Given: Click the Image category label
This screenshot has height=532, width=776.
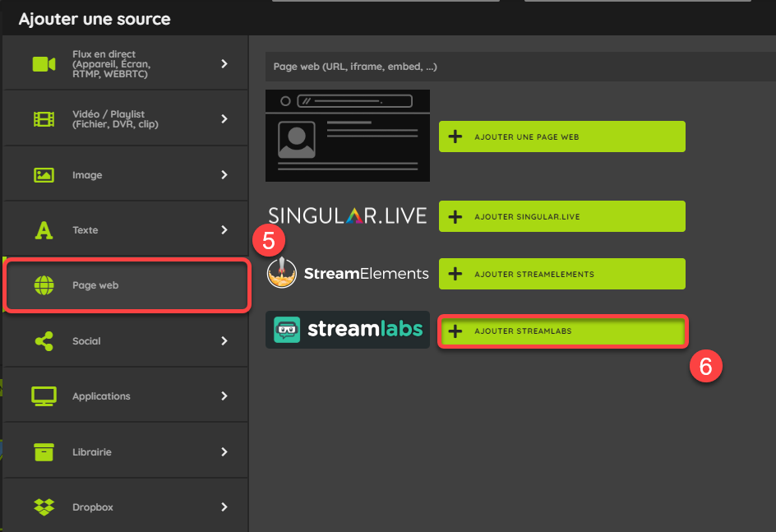Looking at the screenshot, I should tap(87, 174).
